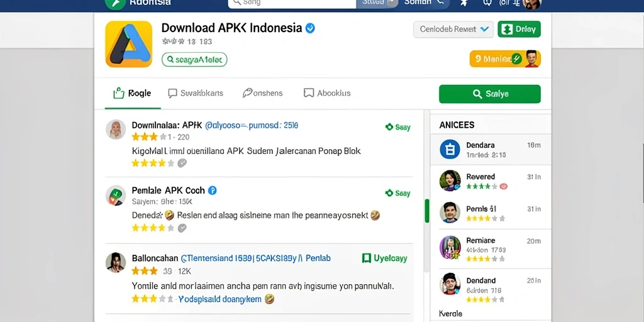
Task: Open the Dendara entry in the ANICEES list
Action: 491,150
